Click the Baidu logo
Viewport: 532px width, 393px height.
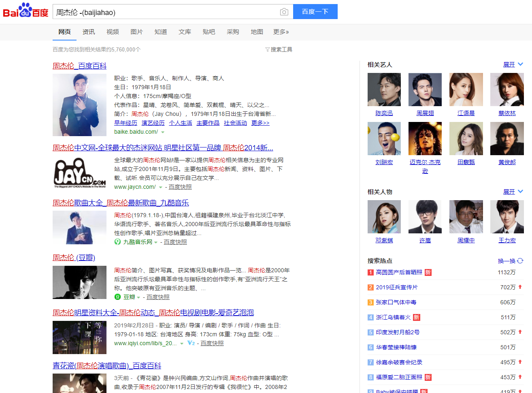coord(26,11)
